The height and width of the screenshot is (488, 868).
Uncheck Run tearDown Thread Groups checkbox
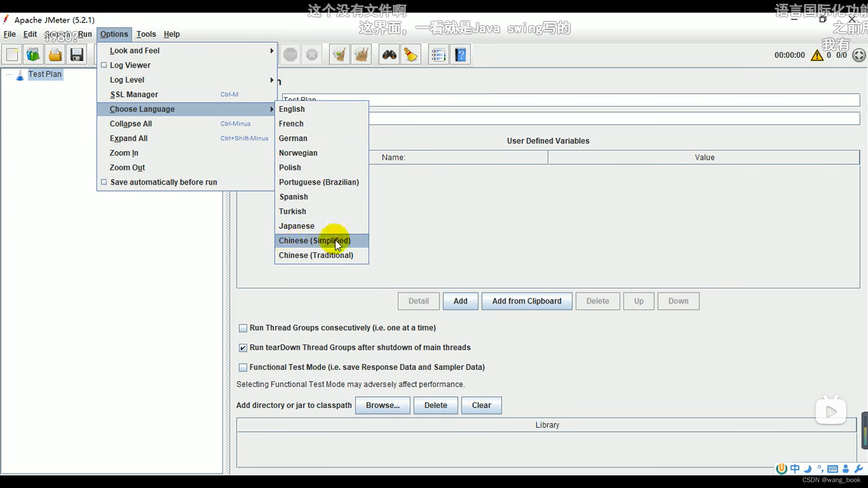point(243,347)
